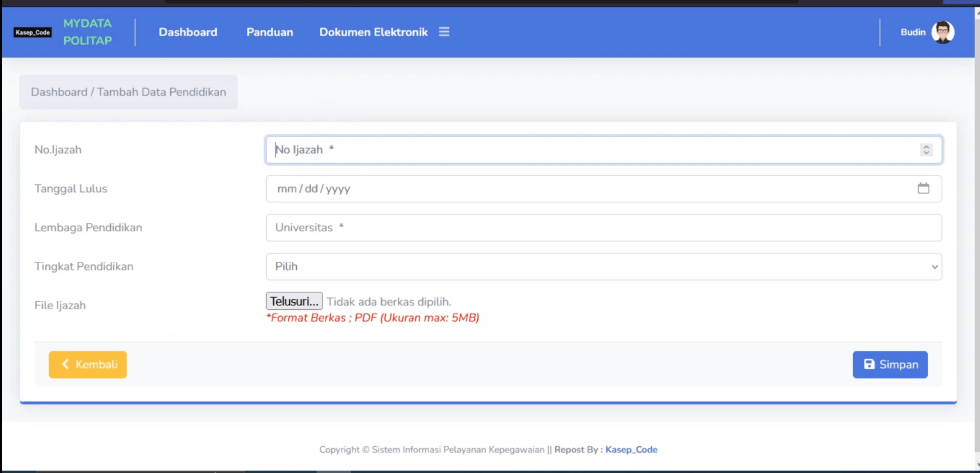Click the Dashboard breadcrumb link
Viewport: 980px width, 473px height.
[x=59, y=92]
